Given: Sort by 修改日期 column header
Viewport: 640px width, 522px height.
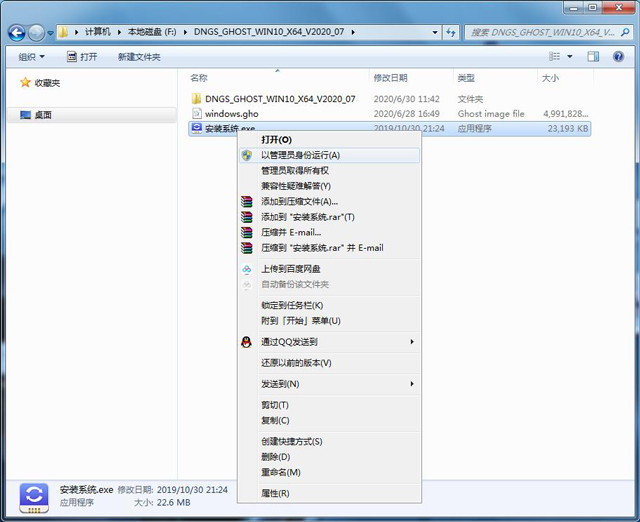Looking at the screenshot, I should tap(390, 78).
